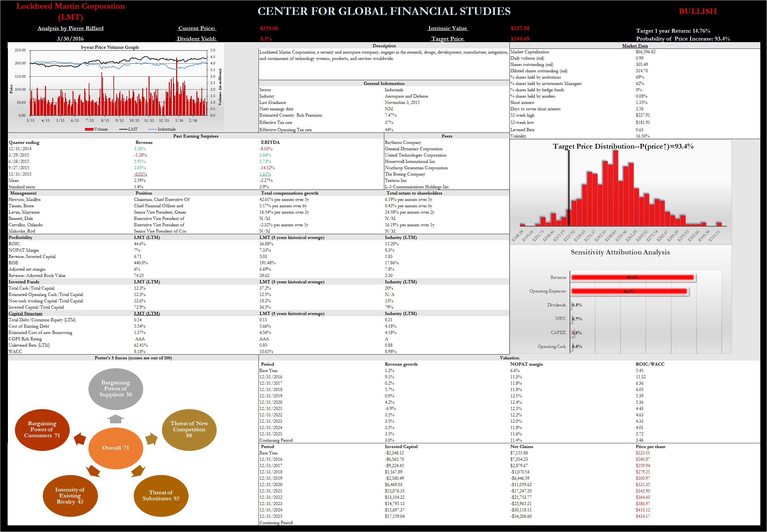This screenshot has height=532, width=767.
Task: Click 12/31/2016 revenue growth 9.1%
Action: [389, 377]
